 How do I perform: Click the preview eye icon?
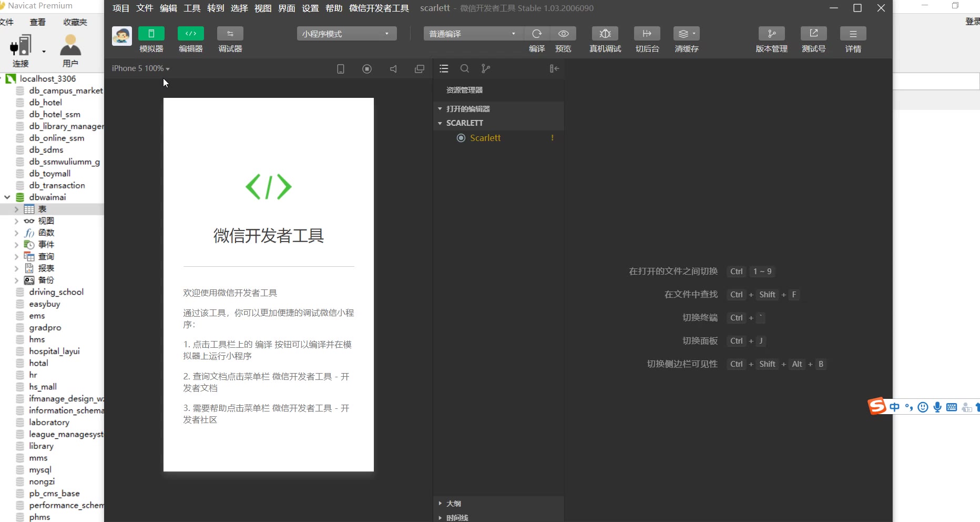[563, 34]
